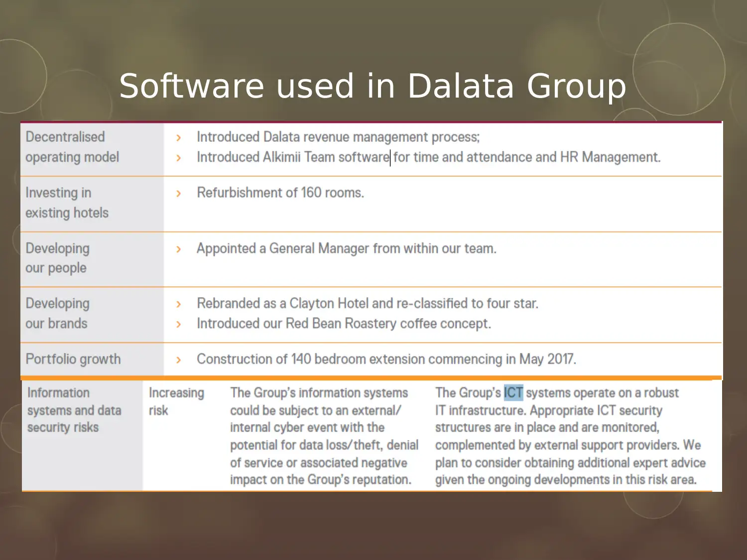
Task: Click the 'Introduced Alkimii Team software' line
Action: pos(428,157)
